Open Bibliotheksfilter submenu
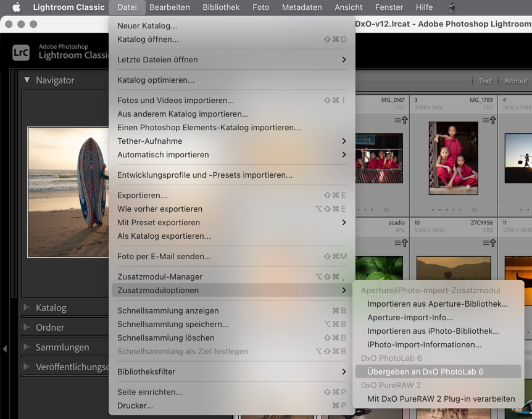The image size is (532, 419). click(231, 372)
